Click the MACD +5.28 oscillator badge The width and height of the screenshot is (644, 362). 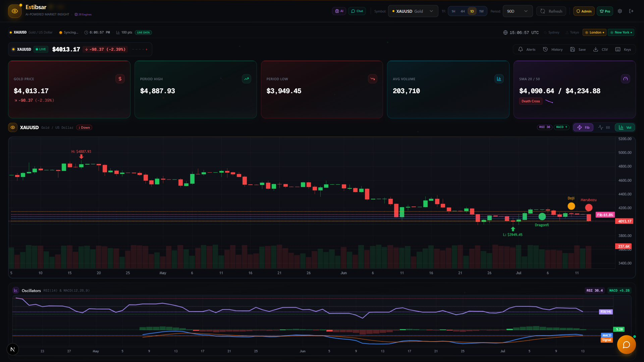tap(619, 291)
